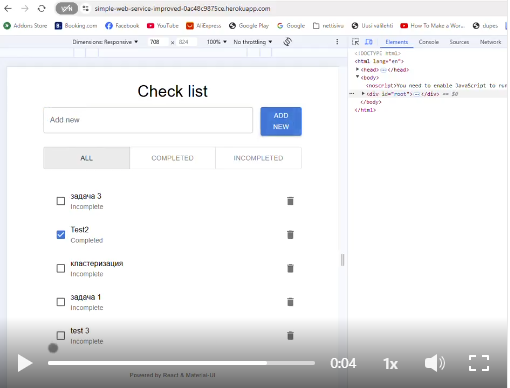Viewport: 510px width, 388px height.
Task: Delete Test2 with trash icon
Action: tap(290, 235)
